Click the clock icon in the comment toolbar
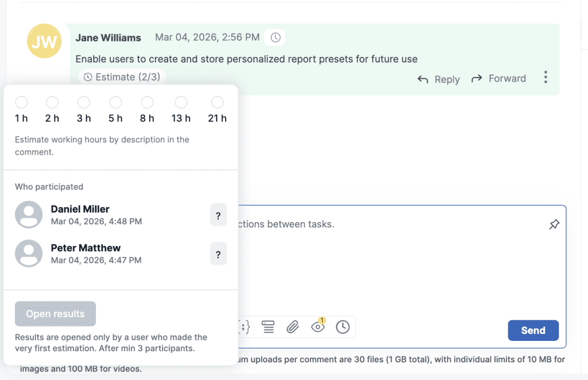Screen dimensions: 588x380 tap(343, 327)
